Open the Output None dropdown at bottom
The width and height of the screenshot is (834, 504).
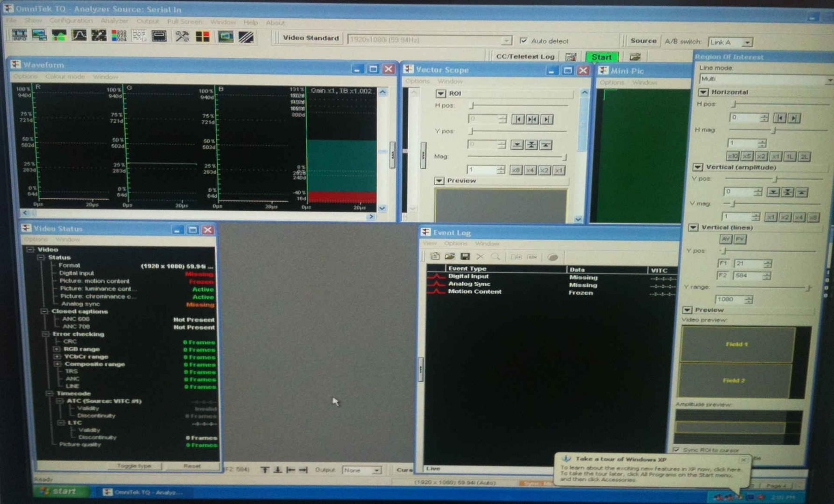[x=376, y=470]
